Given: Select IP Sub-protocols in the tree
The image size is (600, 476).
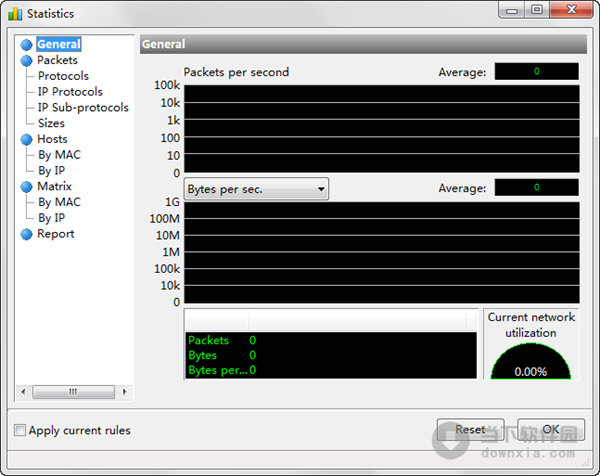Looking at the screenshot, I should [83, 108].
